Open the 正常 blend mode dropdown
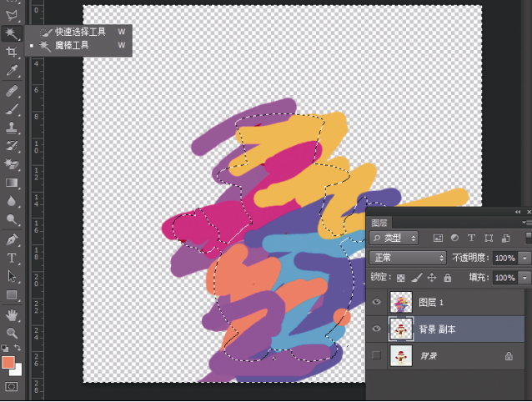 [x=407, y=258]
